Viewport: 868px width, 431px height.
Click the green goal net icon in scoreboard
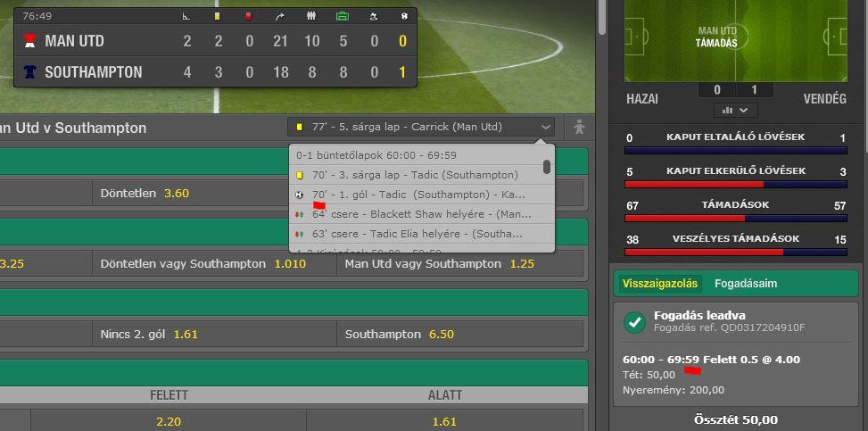(343, 17)
